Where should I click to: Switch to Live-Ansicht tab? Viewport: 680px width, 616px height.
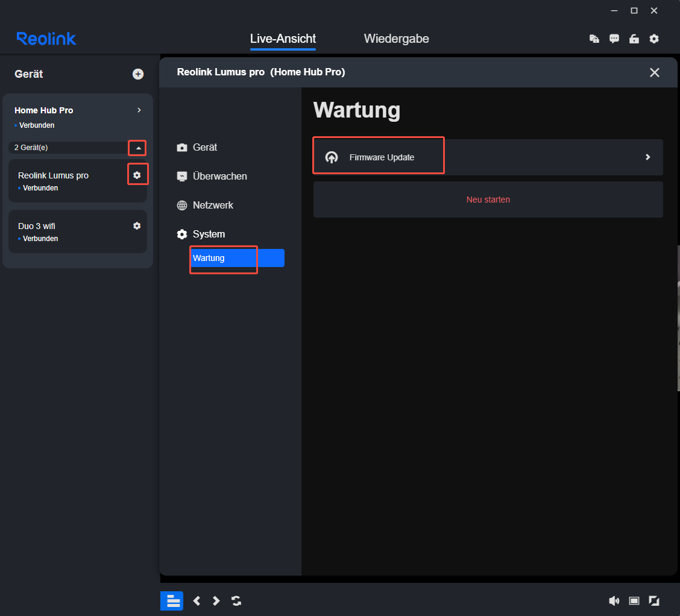pyautogui.click(x=283, y=39)
